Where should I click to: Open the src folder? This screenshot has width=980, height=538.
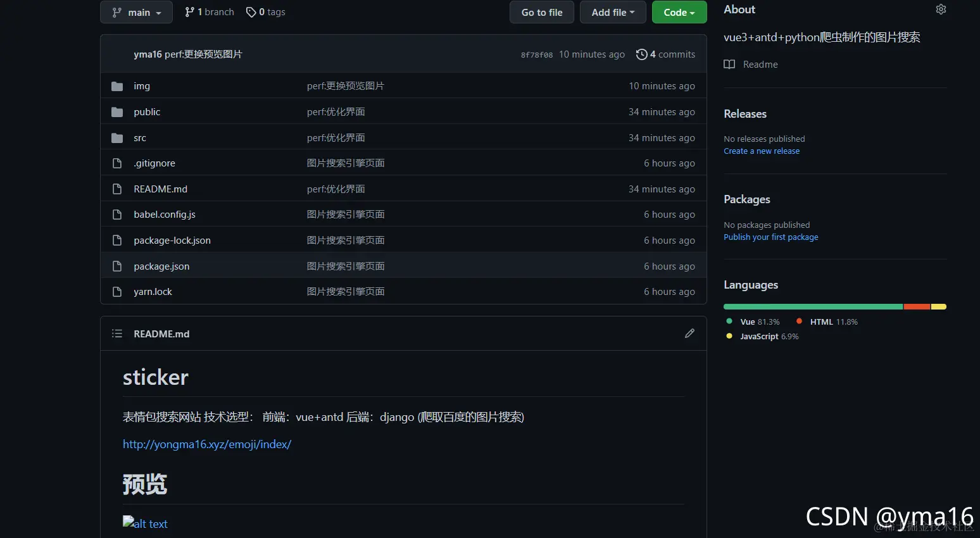pyautogui.click(x=140, y=138)
